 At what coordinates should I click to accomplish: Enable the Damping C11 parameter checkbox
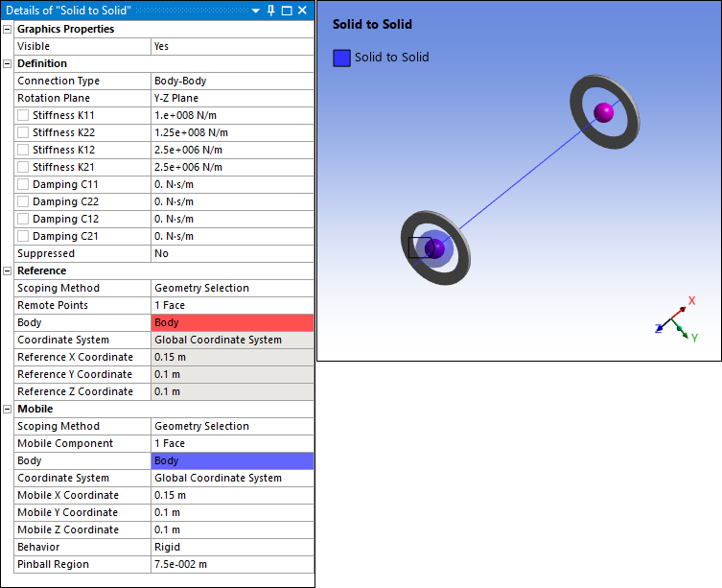(23, 184)
